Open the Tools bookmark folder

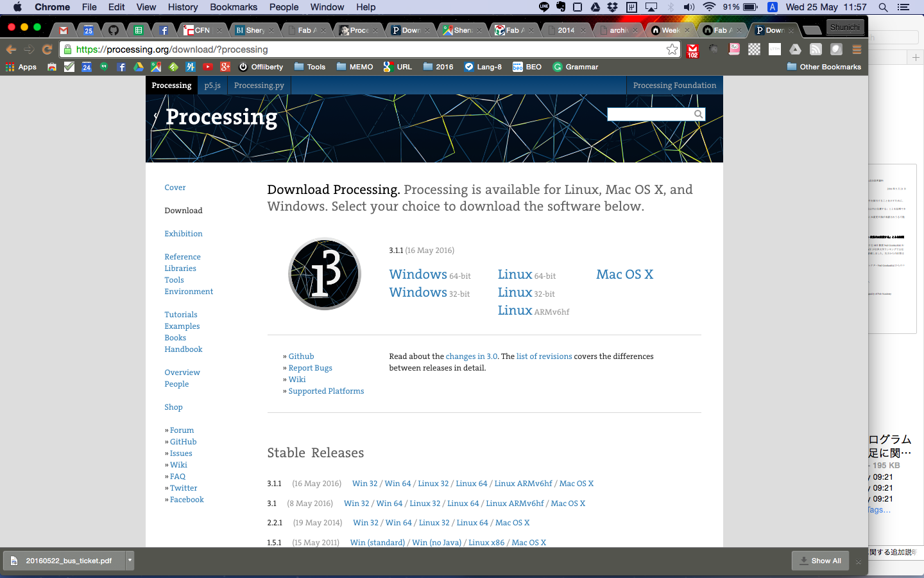pyautogui.click(x=310, y=67)
